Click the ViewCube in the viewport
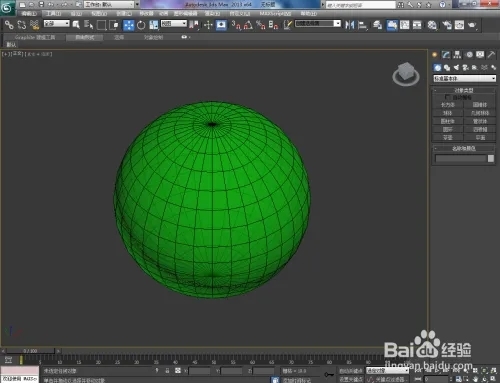Viewport: 500px width, 383px height. tap(406, 74)
